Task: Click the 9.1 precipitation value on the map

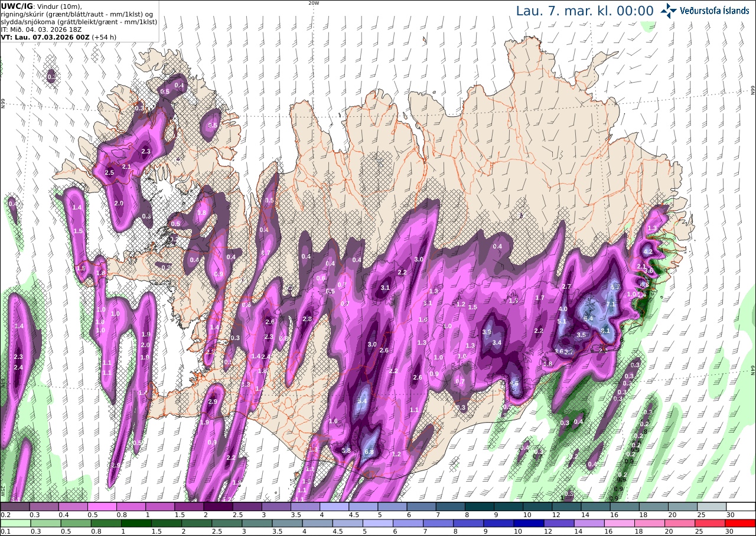Action: [x=605, y=331]
